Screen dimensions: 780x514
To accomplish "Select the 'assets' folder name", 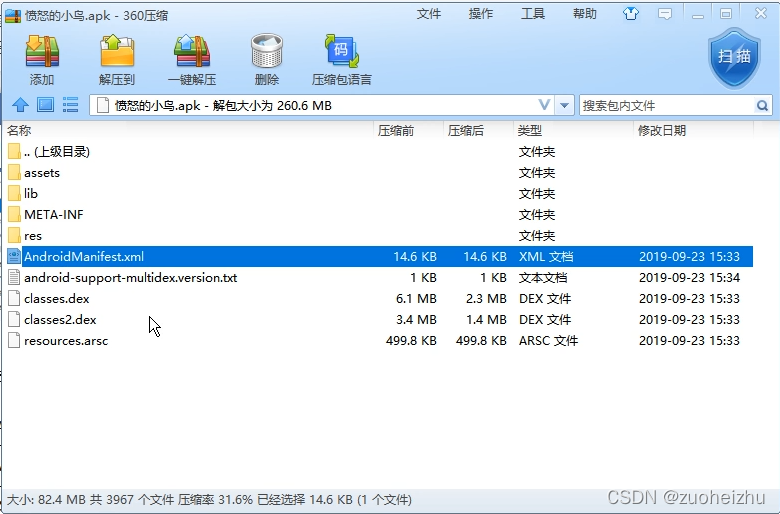I will tap(42, 173).
